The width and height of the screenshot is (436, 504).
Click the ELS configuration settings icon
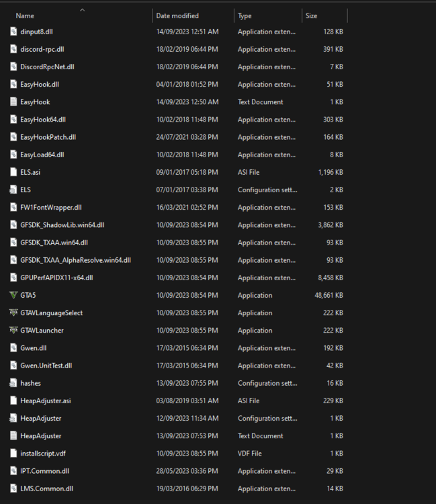(x=13, y=190)
